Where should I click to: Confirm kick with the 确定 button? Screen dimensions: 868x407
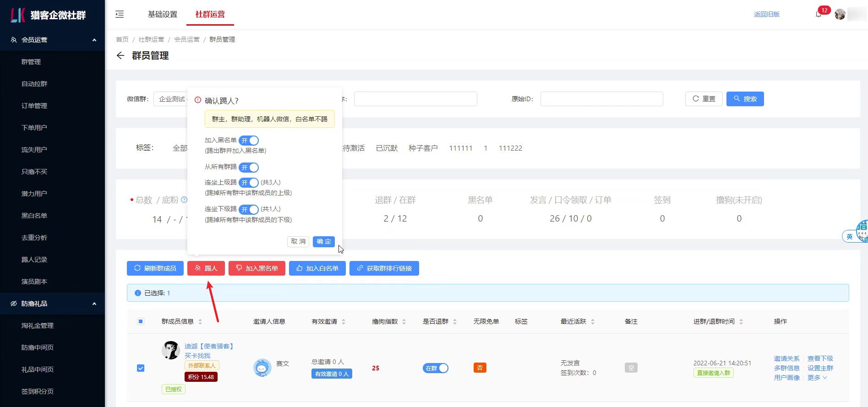[x=323, y=241]
